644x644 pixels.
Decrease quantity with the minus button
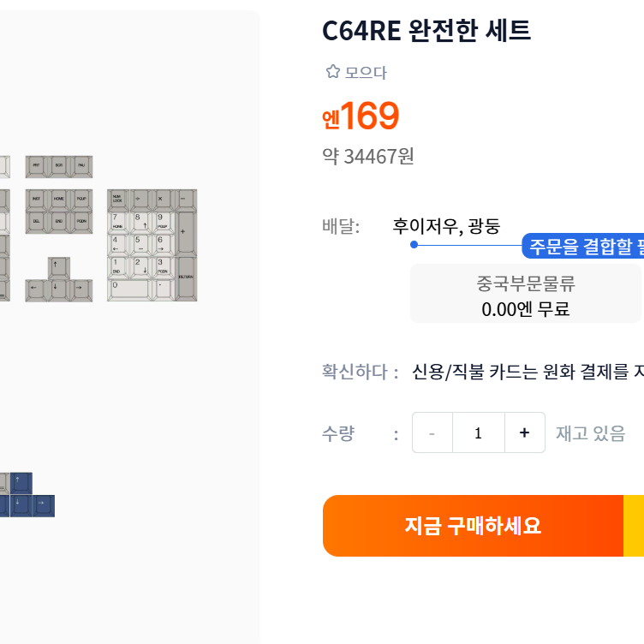(432, 432)
